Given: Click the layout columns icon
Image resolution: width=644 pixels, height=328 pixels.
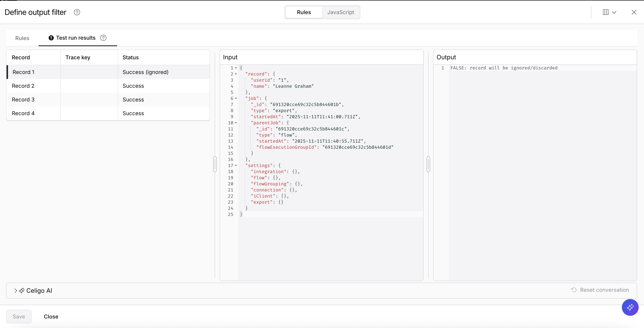Looking at the screenshot, I should click(x=605, y=12).
